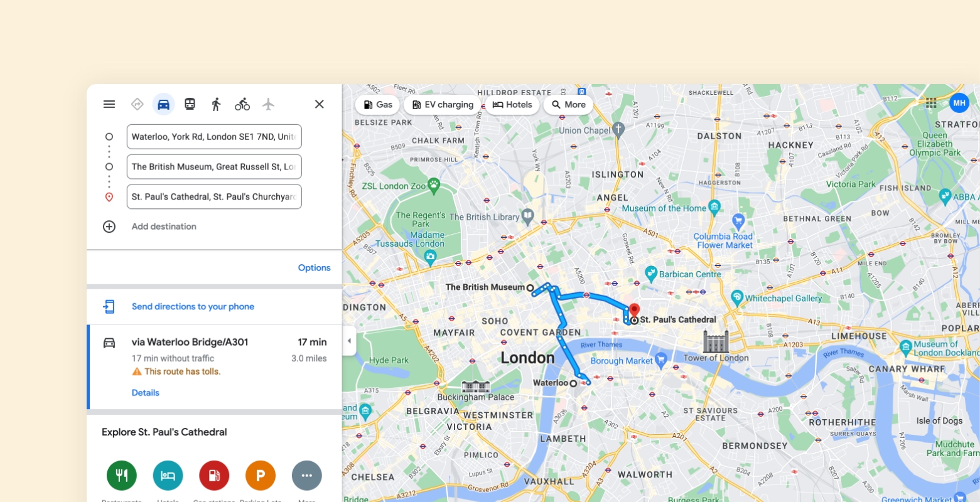Open the MH account avatar
This screenshot has height=502, width=980.
tap(959, 103)
